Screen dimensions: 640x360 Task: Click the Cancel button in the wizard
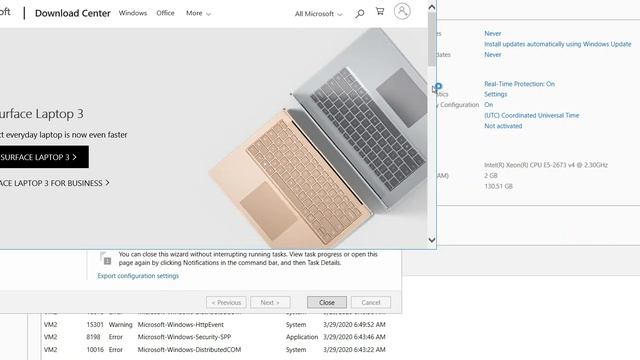(371, 302)
